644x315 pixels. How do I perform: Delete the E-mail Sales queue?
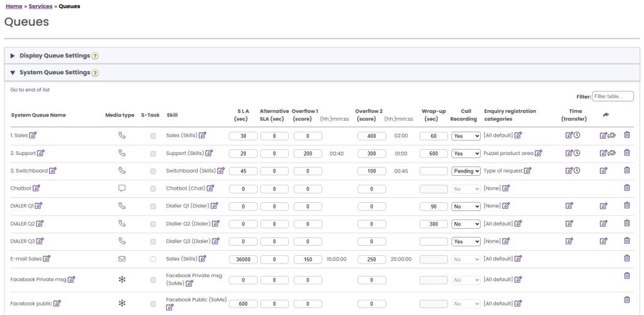point(626,258)
